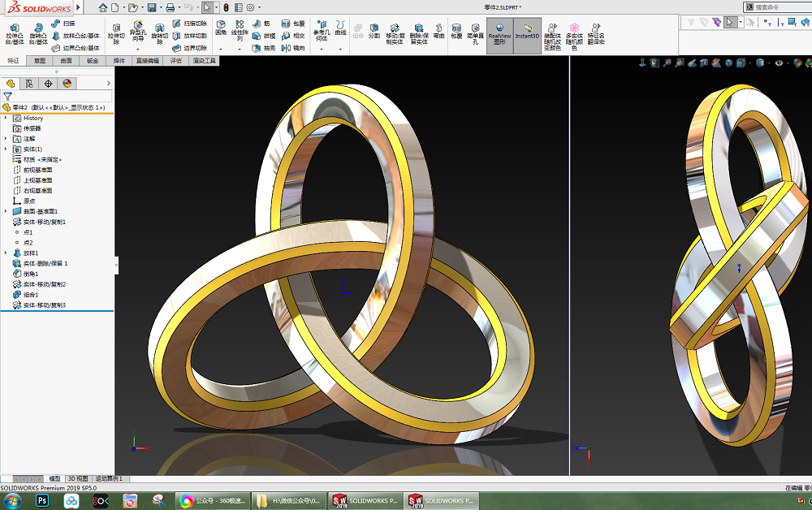Image resolution: width=812 pixels, height=510 pixels.
Task: Click the Print button in top toolbar
Action: pyautogui.click(x=170, y=8)
